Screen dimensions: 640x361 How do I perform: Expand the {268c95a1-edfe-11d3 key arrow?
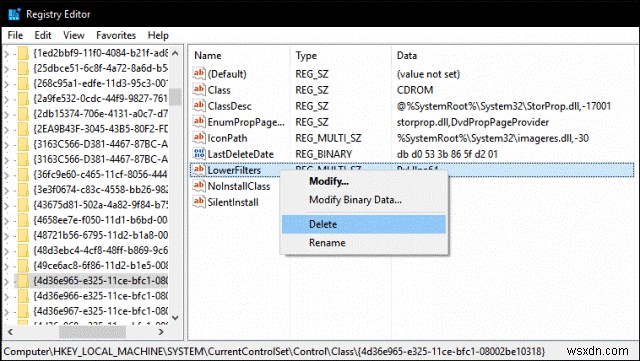[x=7, y=84]
